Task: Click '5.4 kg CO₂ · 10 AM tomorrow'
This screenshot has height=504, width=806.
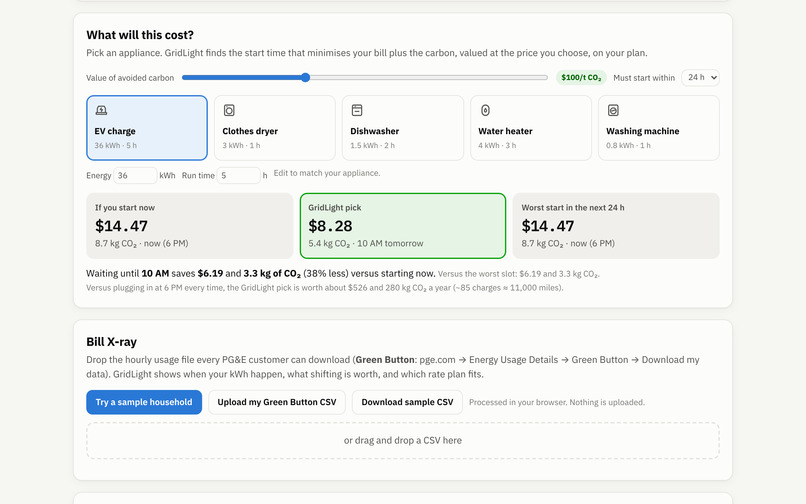Action: point(366,244)
